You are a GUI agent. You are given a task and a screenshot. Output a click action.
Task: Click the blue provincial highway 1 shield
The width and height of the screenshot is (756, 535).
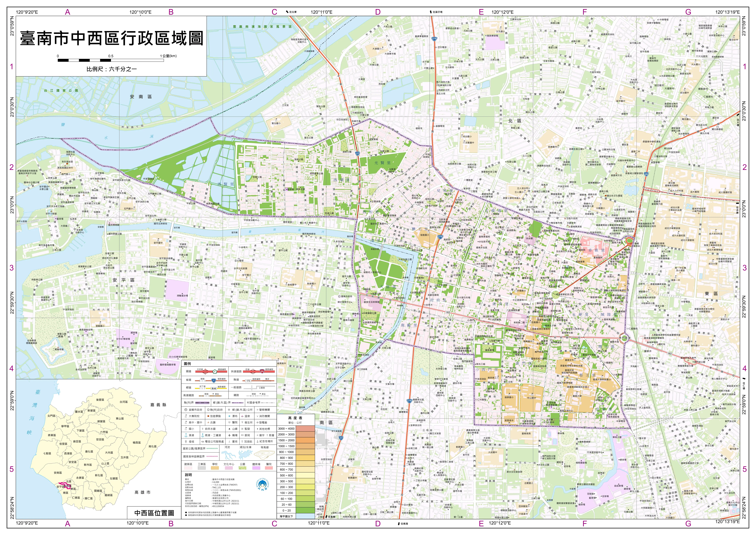(x=214, y=381)
